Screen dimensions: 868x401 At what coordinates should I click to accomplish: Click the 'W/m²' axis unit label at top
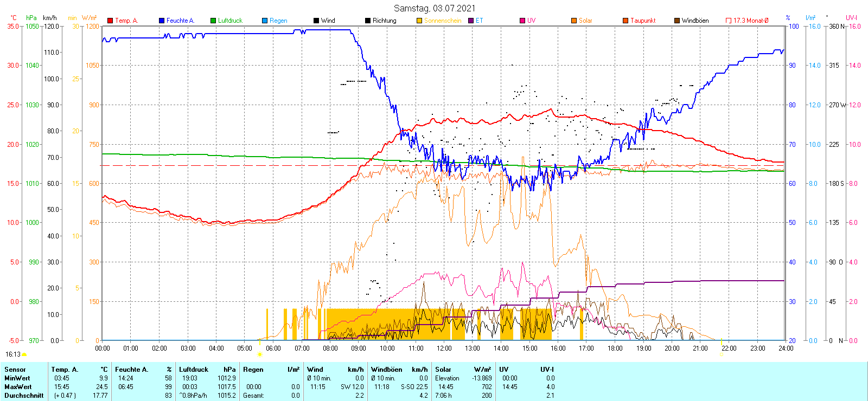click(x=90, y=18)
